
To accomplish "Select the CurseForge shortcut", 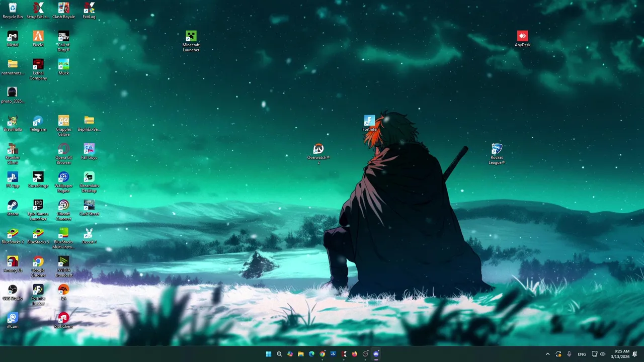I will (x=38, y=179).
